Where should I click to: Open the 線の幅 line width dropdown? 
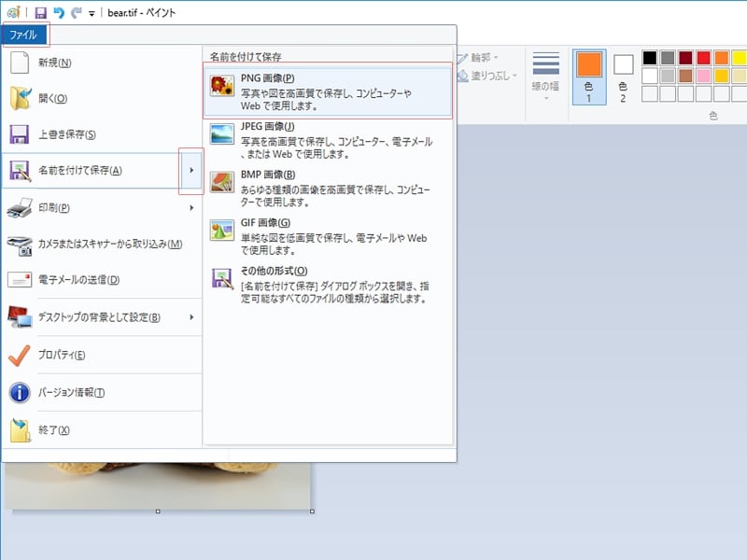[x=546, y=77]
